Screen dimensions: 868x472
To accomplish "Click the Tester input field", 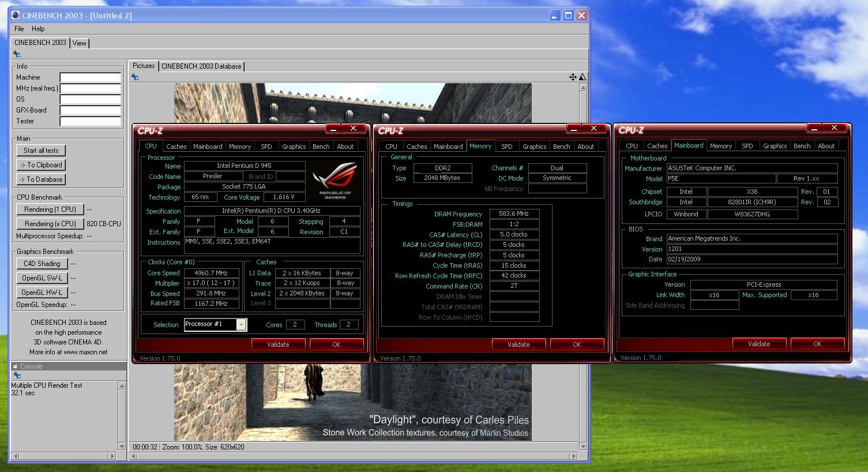I will [91, 121].
